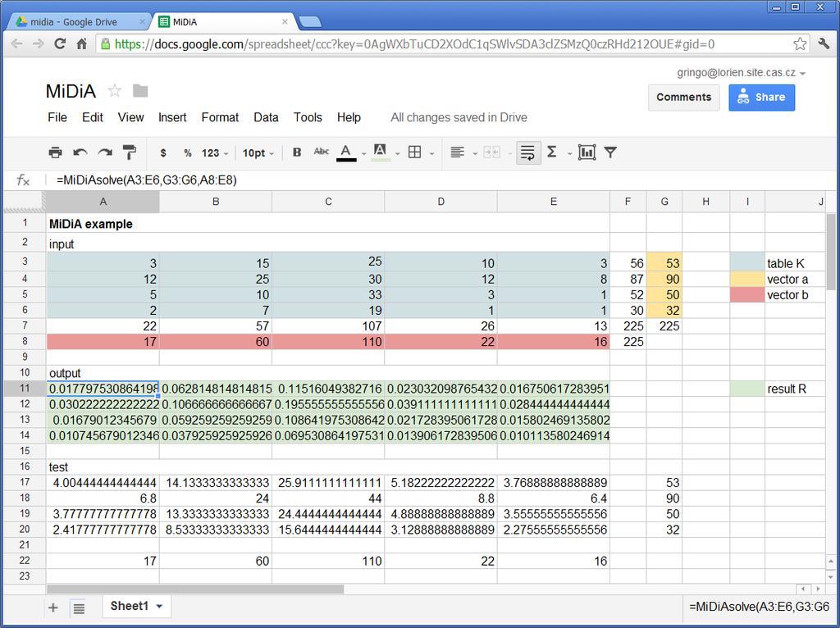This screenshot has height=628, width=840.
Task: Expand the align dropdown arrow
Action: 475,154
